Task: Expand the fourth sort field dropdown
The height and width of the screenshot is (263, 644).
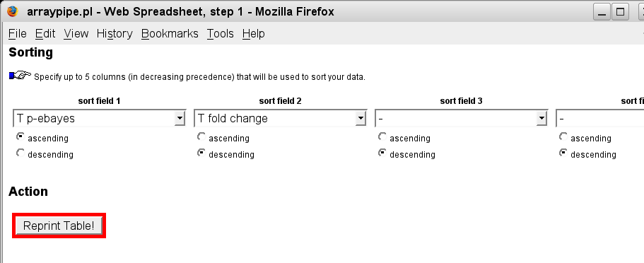Action: [599, 118]
